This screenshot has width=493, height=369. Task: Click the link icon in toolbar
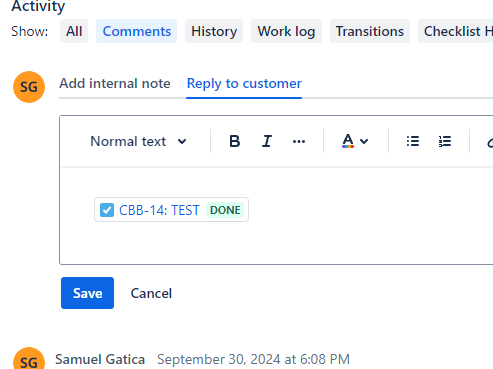click(489, 142)
